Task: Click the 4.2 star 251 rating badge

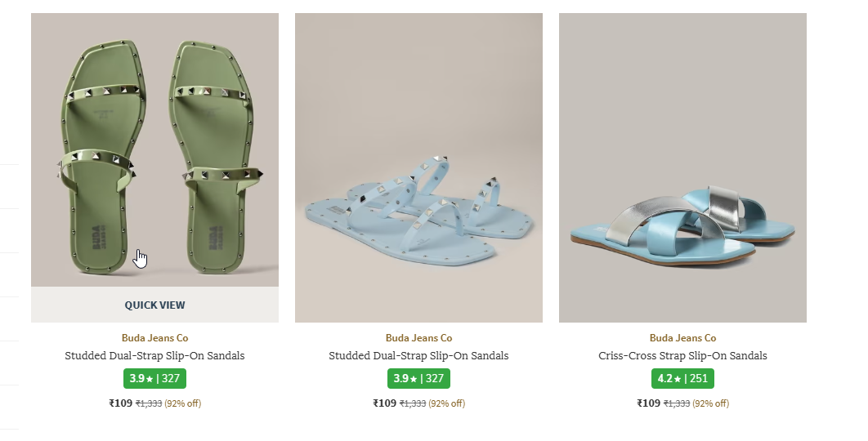Action: [x=682, y=378]
